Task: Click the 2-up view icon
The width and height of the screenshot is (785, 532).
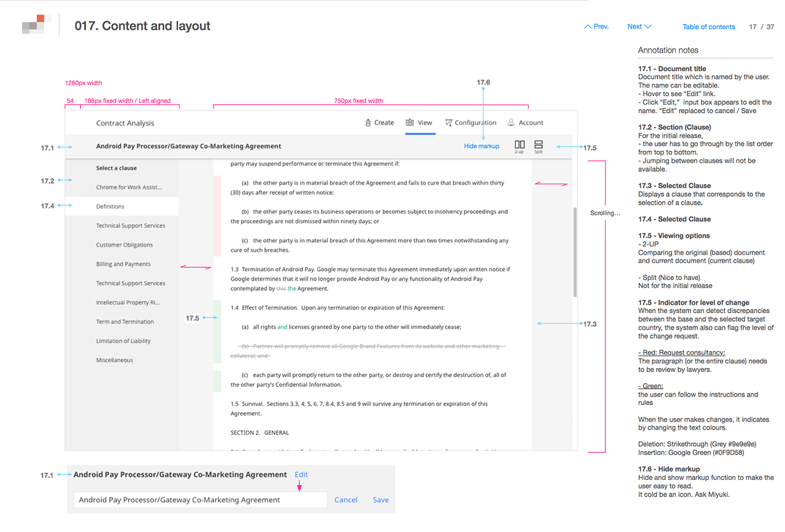Action: [519, 144]
